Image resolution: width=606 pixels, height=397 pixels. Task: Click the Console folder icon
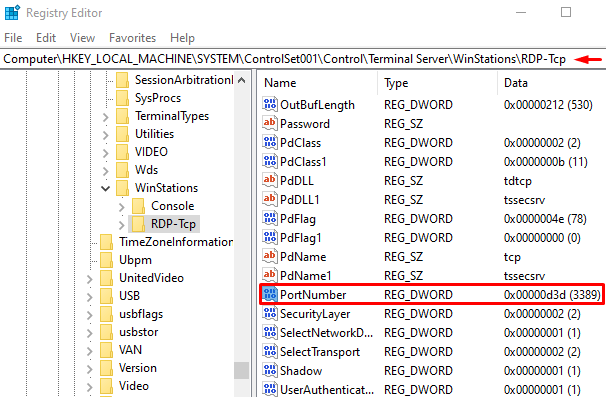tap(138, 206)
